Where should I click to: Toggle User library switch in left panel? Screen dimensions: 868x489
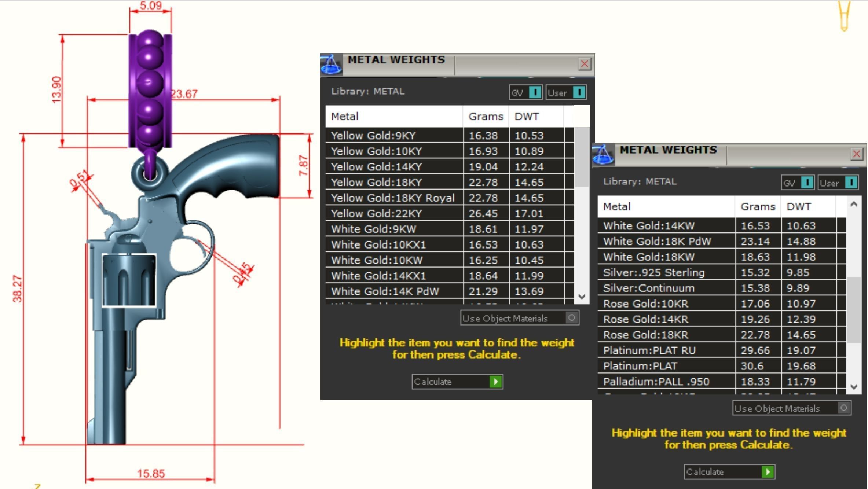coord(579,92)
